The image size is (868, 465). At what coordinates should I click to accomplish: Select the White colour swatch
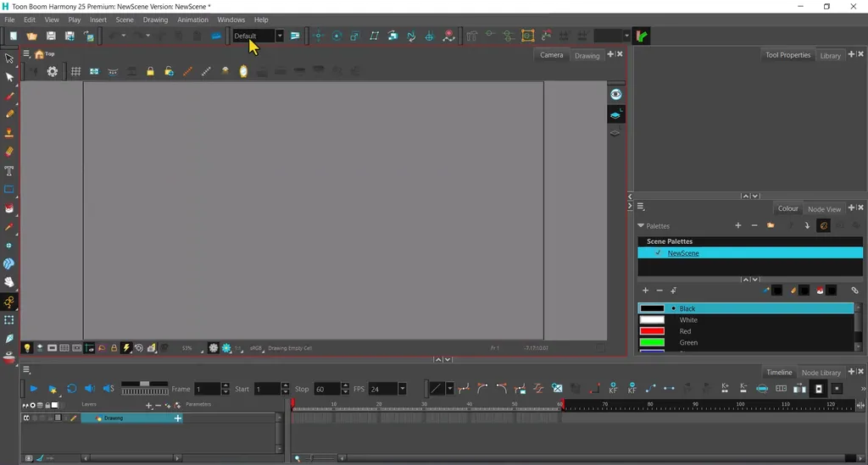click(652, 319)
